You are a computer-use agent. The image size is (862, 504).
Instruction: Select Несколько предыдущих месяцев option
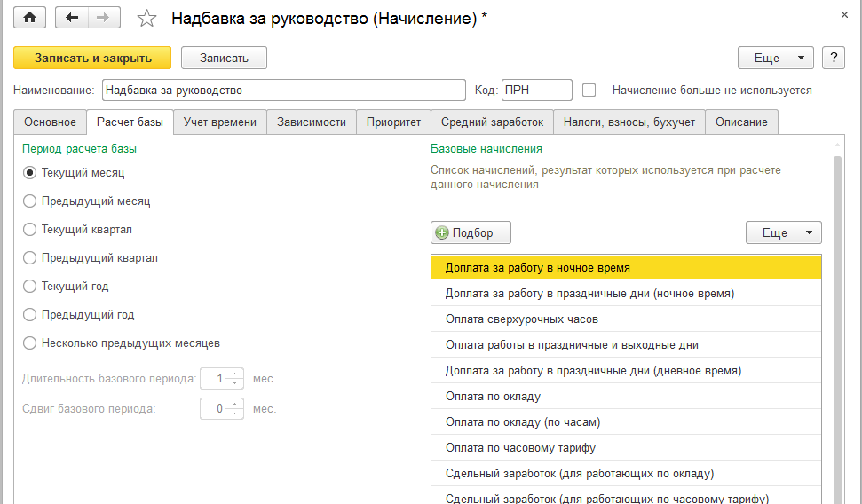pyautogui.click(x=30, y=343)
